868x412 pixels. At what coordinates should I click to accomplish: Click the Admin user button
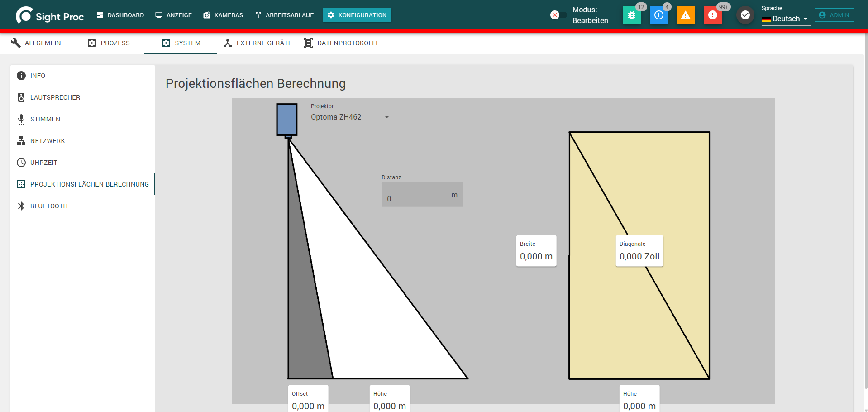tap(834, 15)
